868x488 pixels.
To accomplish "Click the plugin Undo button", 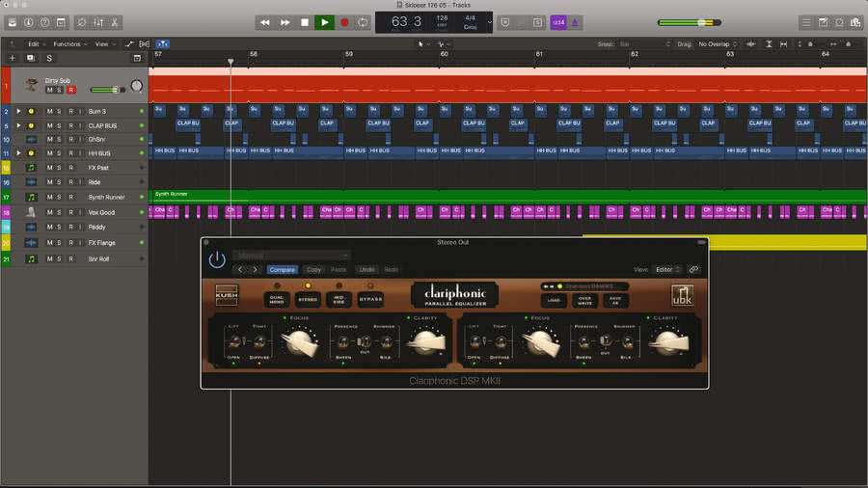I will (x=367, y=270).
